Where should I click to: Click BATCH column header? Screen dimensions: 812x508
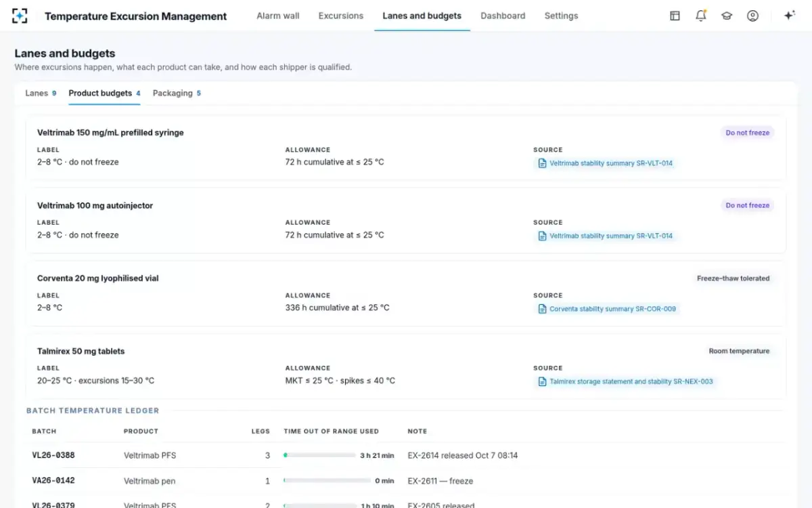pos(44,431)
